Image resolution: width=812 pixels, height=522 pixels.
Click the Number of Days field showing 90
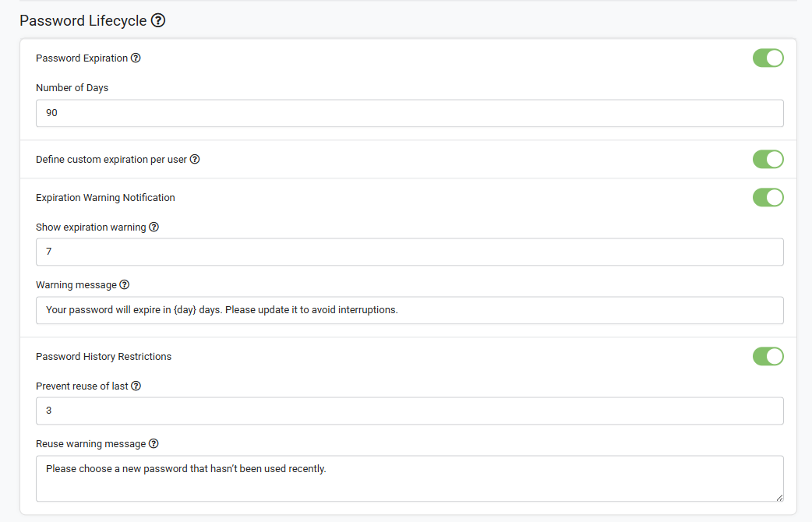410,113
